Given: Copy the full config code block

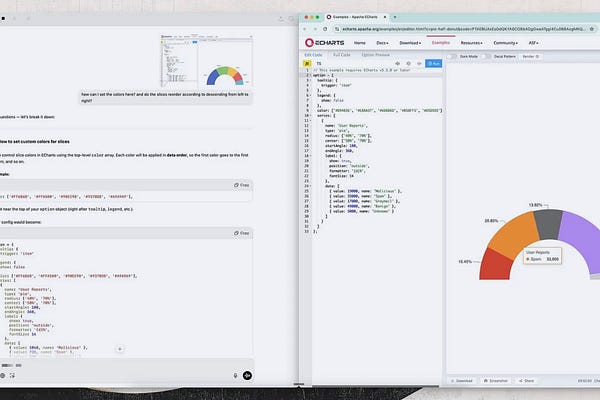Looking at the screenshot, I should click(x=242, y=233).
